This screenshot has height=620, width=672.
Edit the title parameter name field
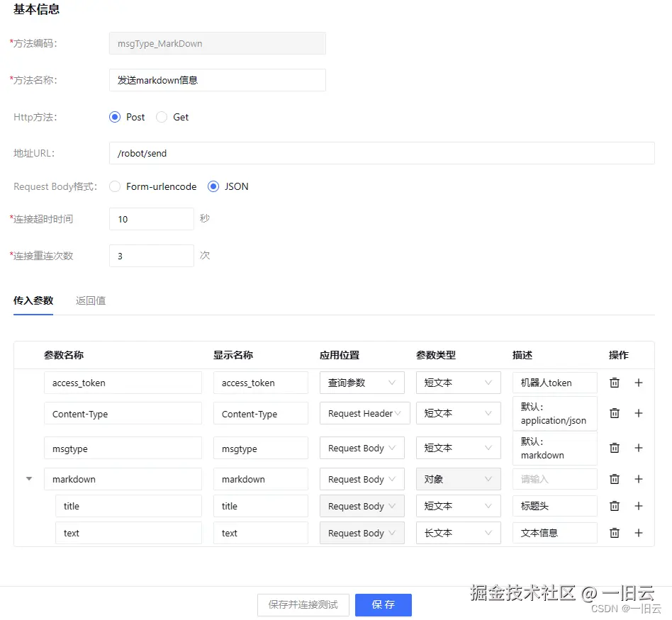[x=128, y=506]
